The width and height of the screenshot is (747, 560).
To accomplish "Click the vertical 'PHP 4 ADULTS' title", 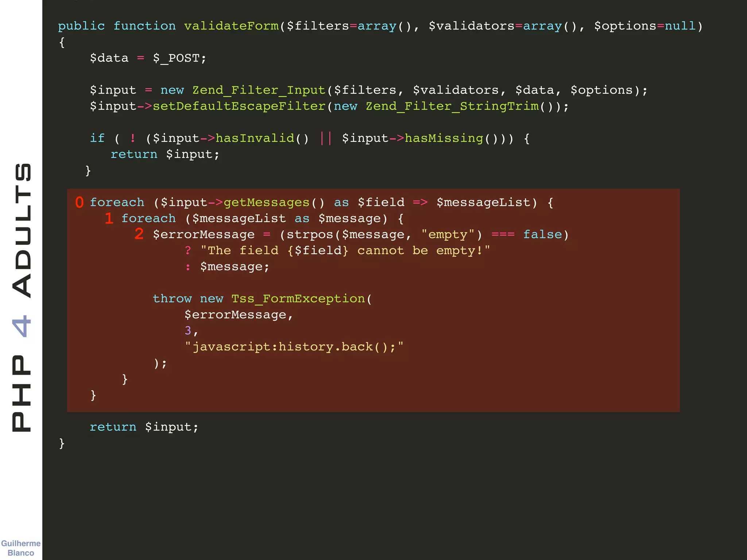I will (x=21, y=297).
